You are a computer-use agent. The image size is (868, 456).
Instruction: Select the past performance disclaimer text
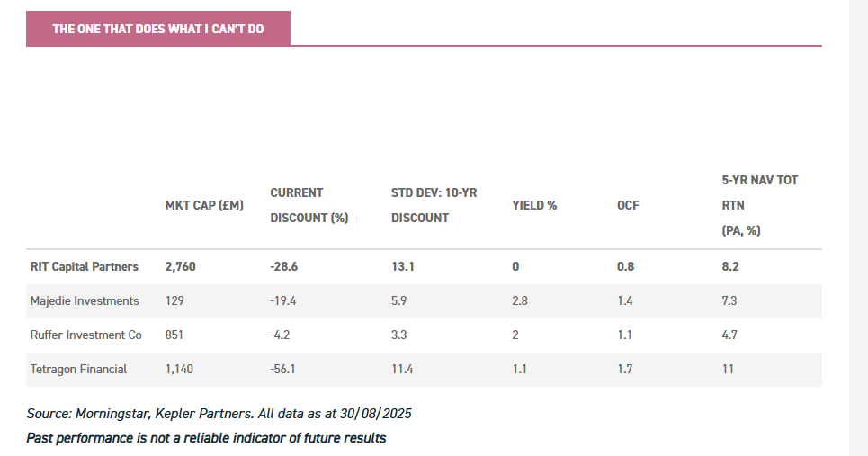tap(206, 438)
